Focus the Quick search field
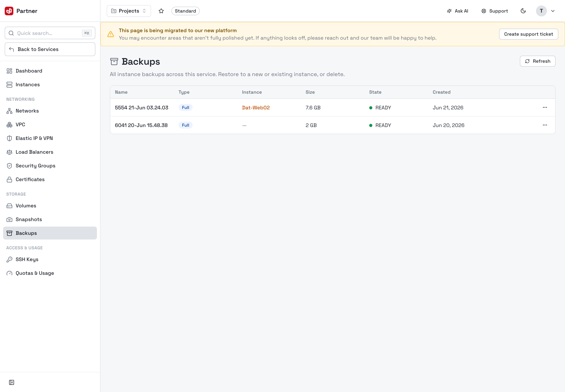The image size is (565, 392). pos(50,33)
